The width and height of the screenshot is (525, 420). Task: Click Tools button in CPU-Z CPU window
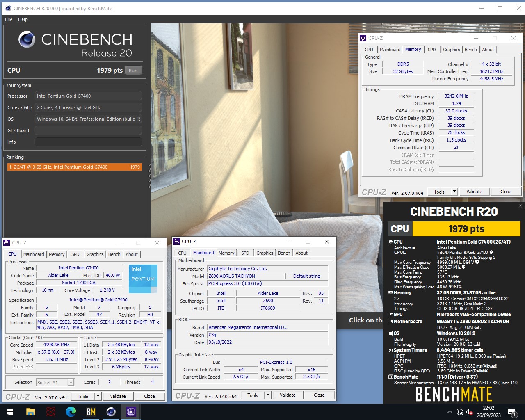click(x=83, y=396)
